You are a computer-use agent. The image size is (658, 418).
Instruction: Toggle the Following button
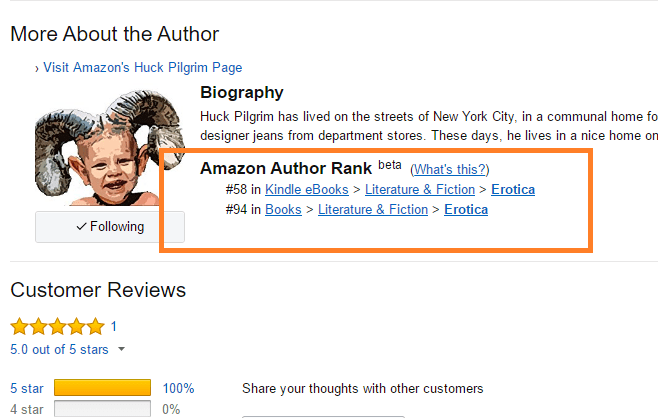[x=110, y=227]
